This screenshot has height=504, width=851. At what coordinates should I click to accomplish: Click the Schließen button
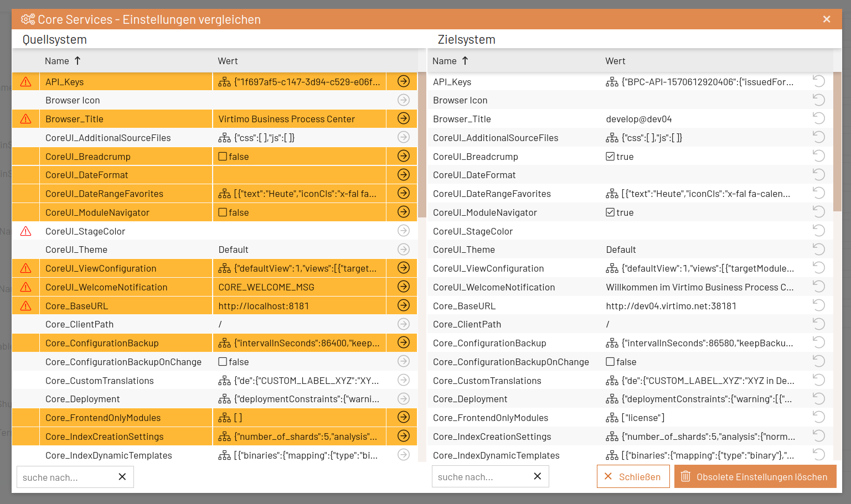(633, 476)
